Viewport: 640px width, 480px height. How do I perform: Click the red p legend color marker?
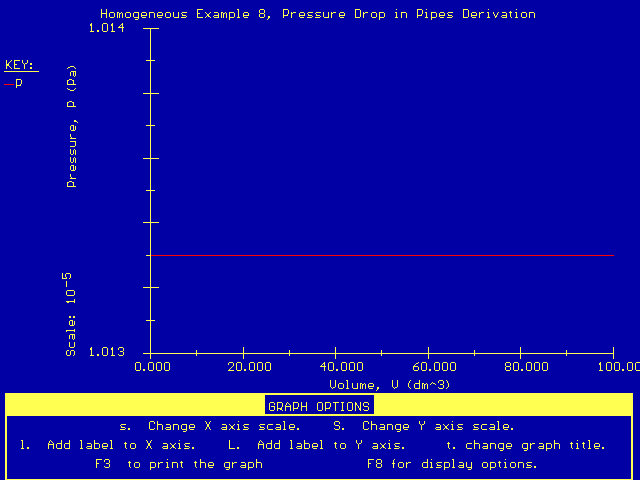coord(9,84)
